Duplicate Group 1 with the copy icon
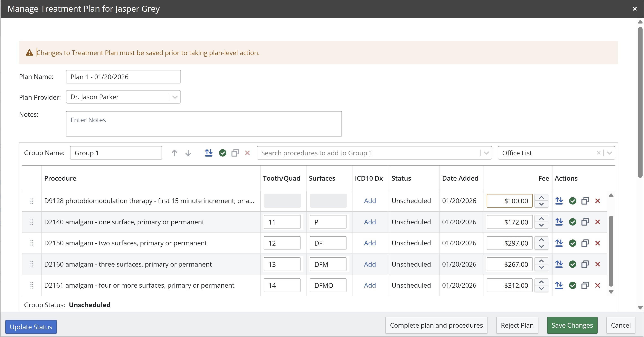 [235, 153]
